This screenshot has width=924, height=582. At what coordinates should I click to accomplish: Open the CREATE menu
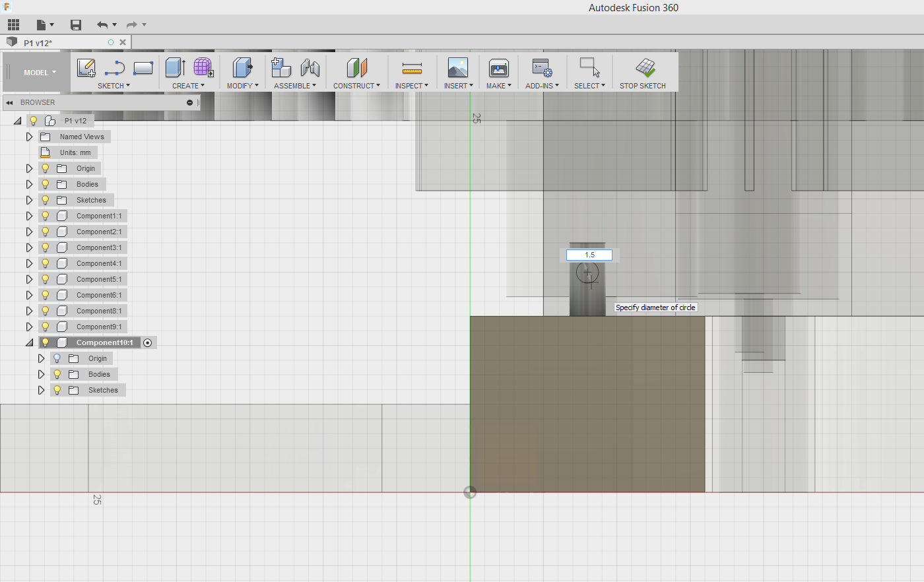(x=189, y=86)
